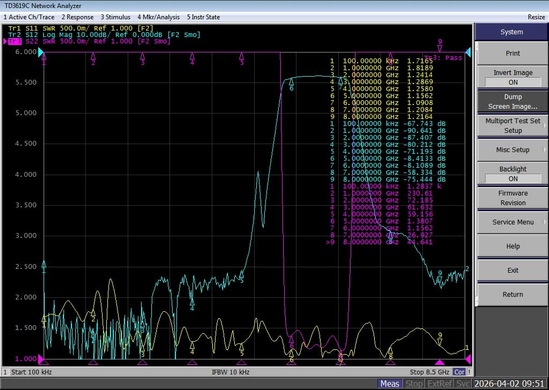This screenshot has width=549, height=390.
Task: Click the Svc status indicator
Action: [x=463, y=384]
